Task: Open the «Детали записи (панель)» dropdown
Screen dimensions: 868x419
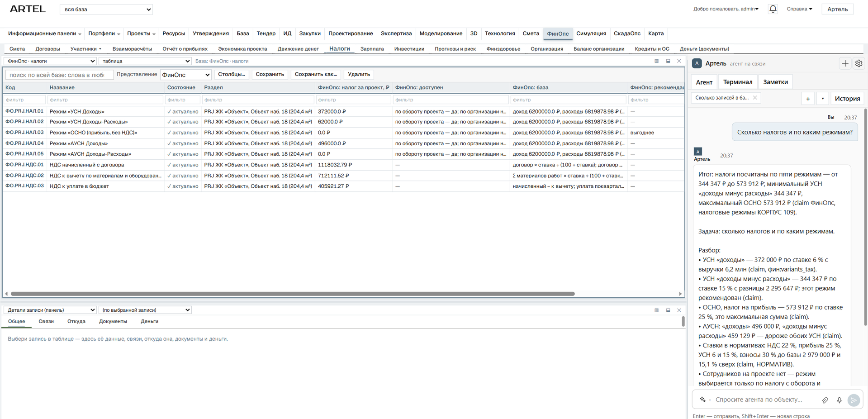Action: point(50,310)
